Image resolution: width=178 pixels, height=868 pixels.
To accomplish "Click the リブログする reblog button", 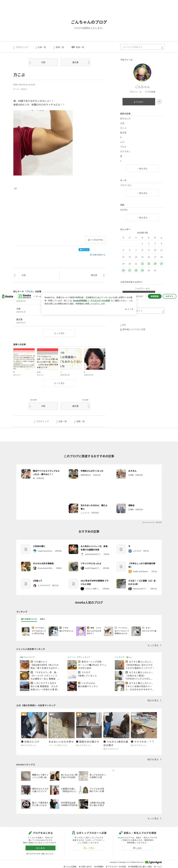I will 95,240.
